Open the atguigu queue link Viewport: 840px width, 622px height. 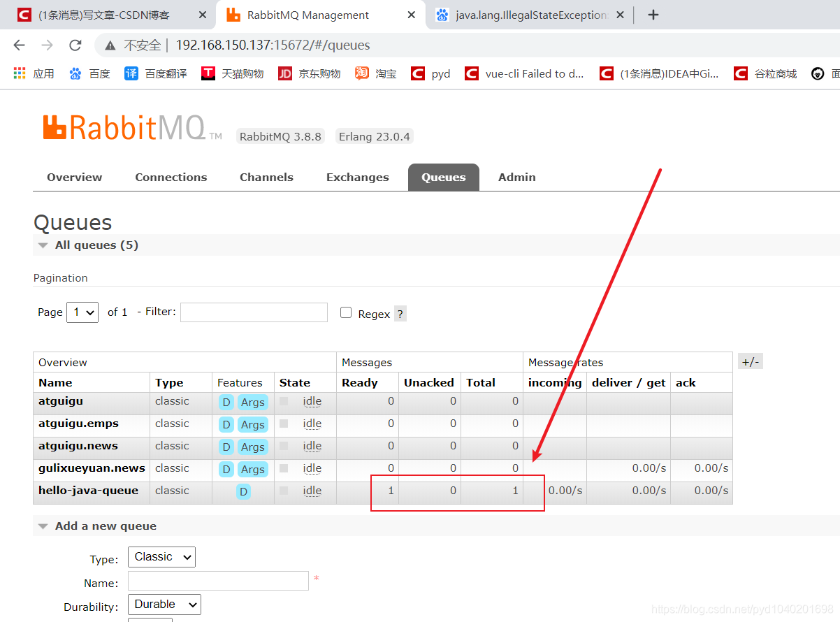61,401
